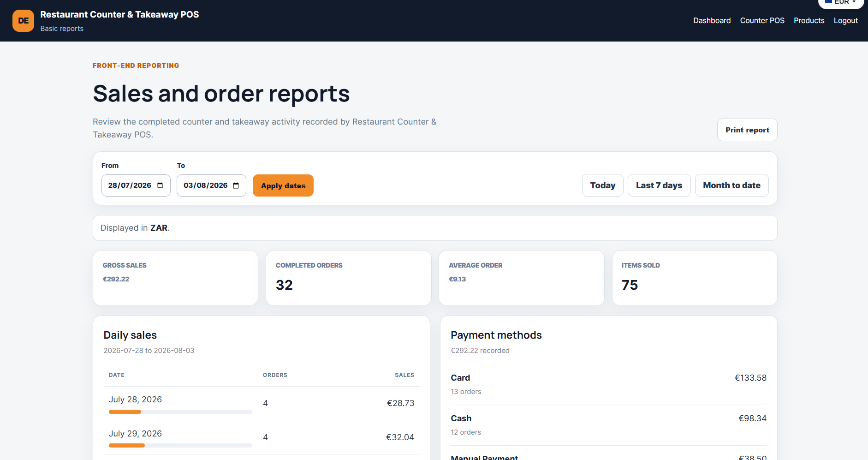The image size is (868, 460).
Task: Open calendar picker in From date field
Action: (x=160, y=185)
